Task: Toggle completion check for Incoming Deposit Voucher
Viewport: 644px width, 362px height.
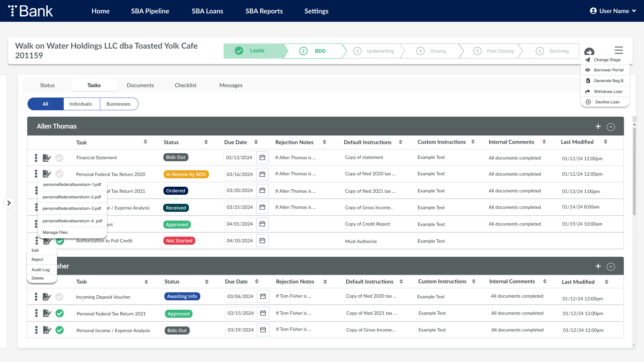Action: [x=59, y=297]
